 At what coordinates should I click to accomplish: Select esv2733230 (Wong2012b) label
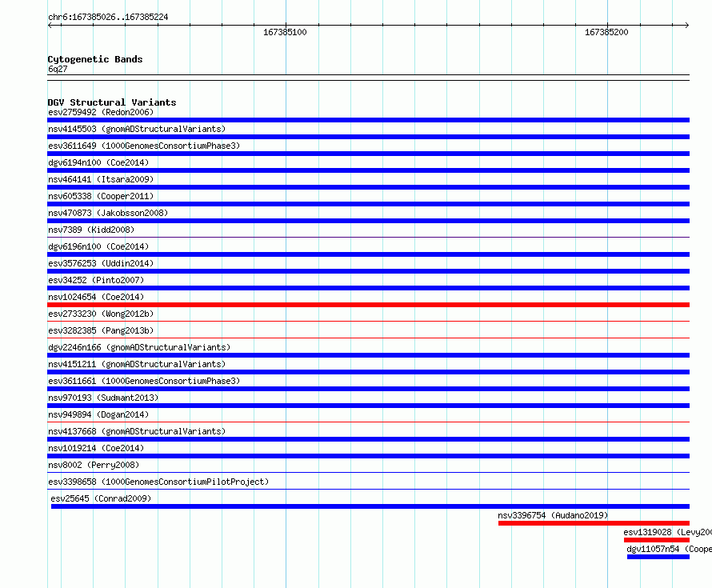click(101, 314)
